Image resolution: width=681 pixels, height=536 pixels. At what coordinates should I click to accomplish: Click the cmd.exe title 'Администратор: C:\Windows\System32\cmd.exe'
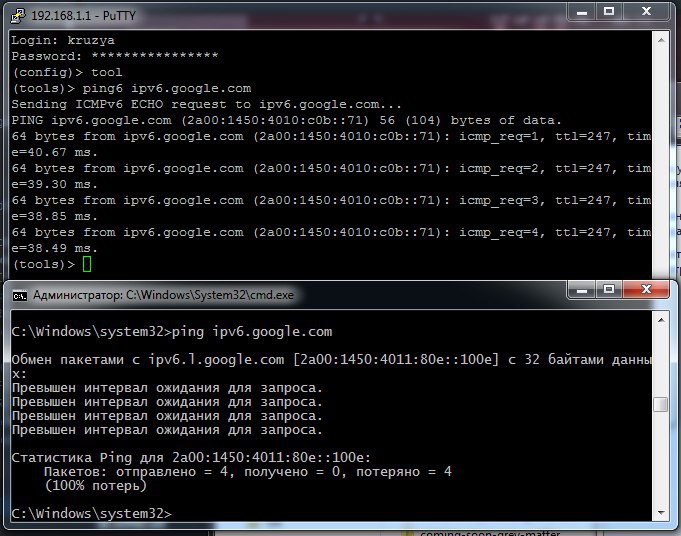(163, 295)
